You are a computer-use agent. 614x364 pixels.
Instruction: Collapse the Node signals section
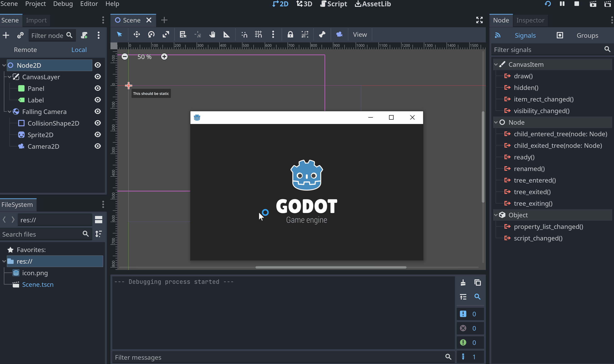point(496,122)
